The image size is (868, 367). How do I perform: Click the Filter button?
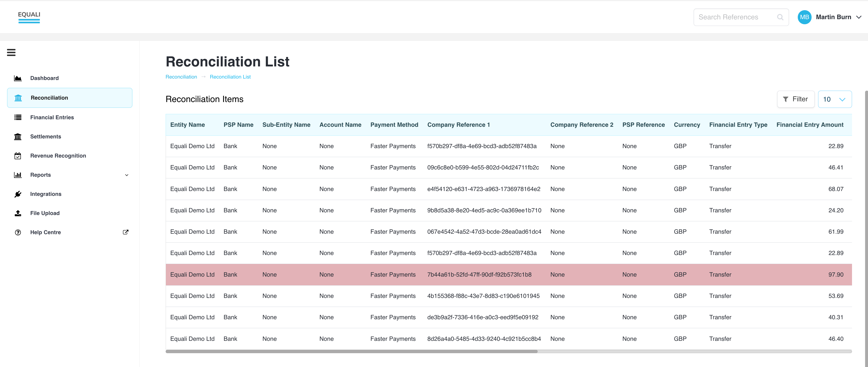[796, 99]
